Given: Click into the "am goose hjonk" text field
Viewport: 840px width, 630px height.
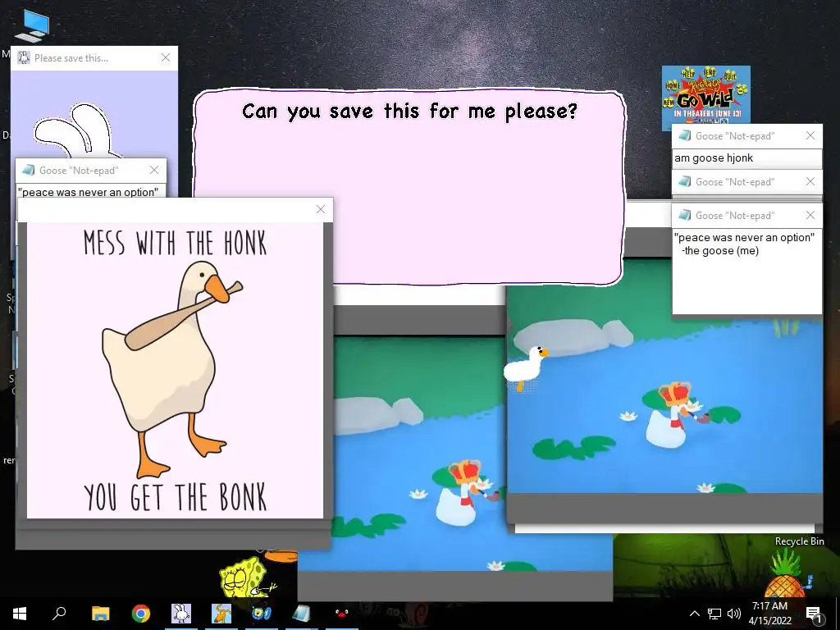Looking at the screenshot, I should [x=746, y=158].
